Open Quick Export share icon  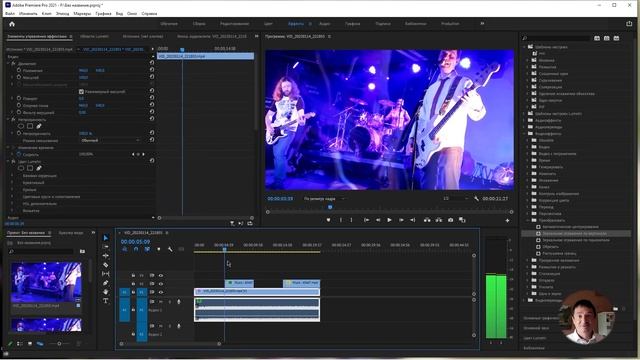click(629, 24)
